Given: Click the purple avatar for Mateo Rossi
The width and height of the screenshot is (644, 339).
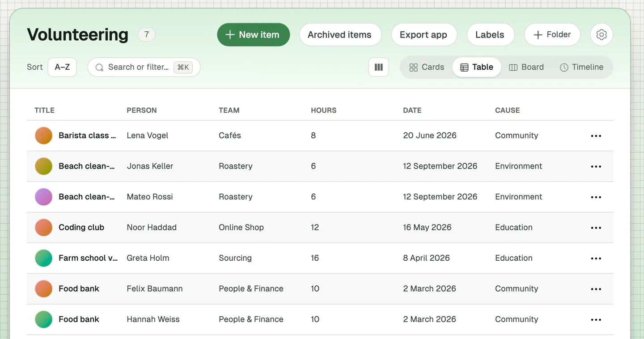Looking at the screenshot, I should pos(44,197).
